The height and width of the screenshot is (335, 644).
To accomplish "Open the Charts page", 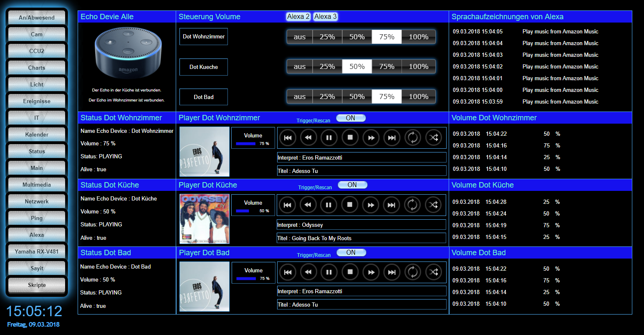I will point(37,68).
